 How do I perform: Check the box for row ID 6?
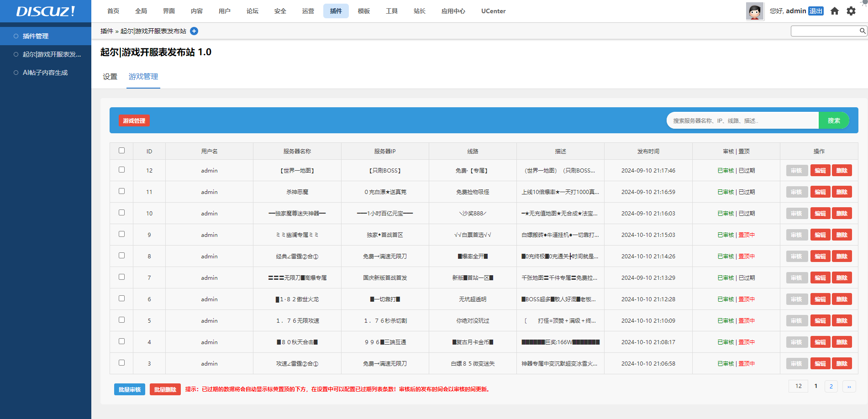(x=121, y=298)
